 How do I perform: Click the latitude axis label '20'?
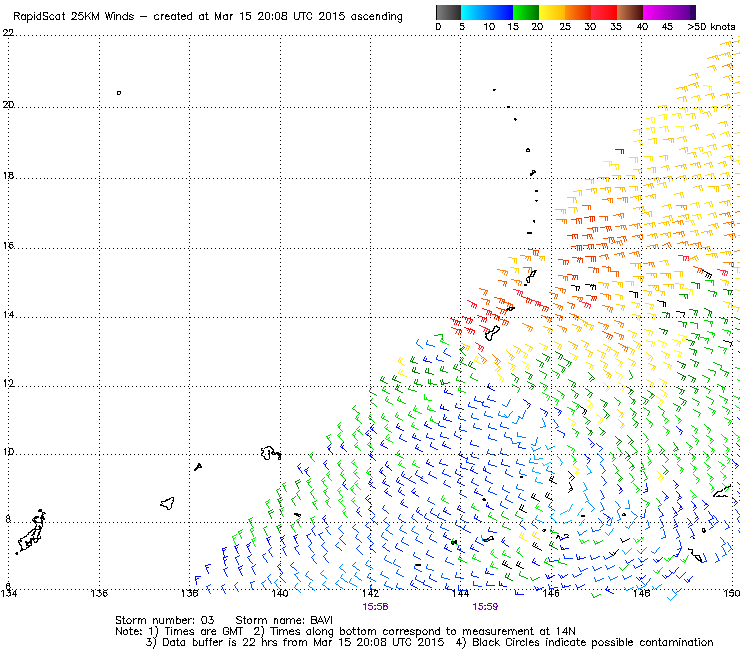pyautogui.click(x=8, y=104)
